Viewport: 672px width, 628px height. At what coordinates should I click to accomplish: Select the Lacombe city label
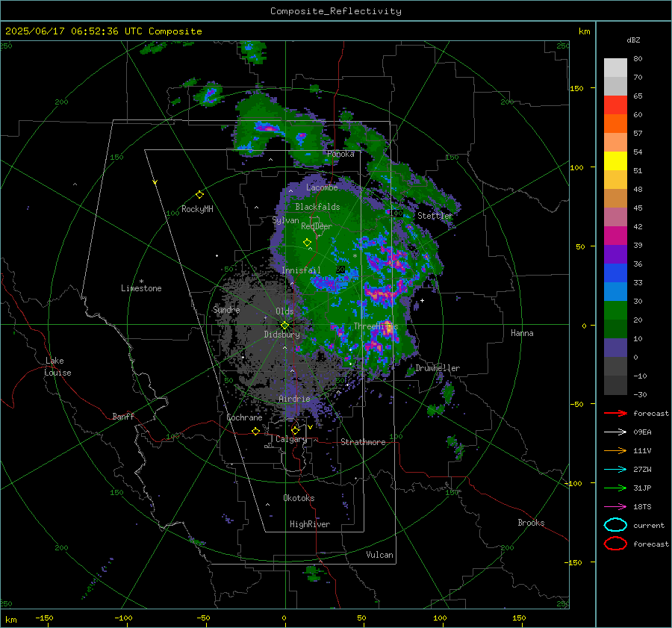coord(322,187)
